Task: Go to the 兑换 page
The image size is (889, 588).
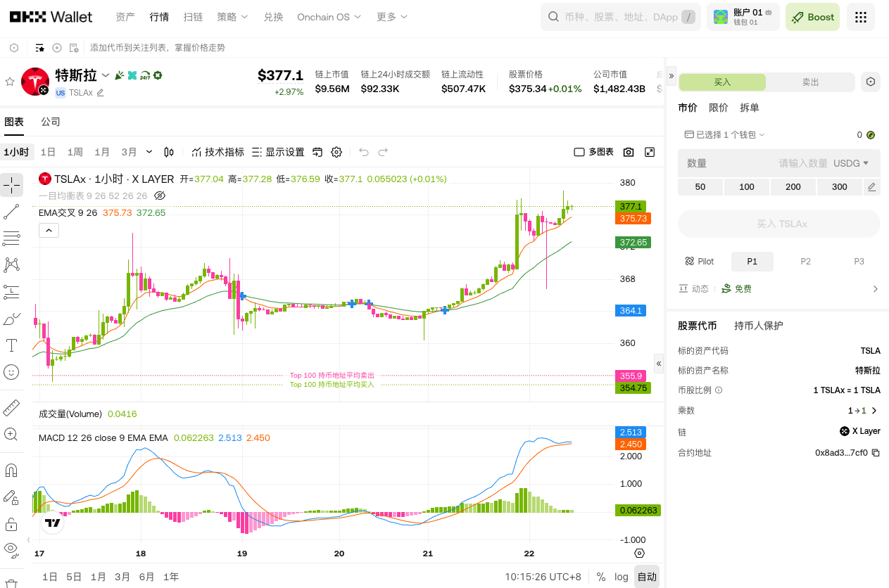Action: click(x=273, y=17)
